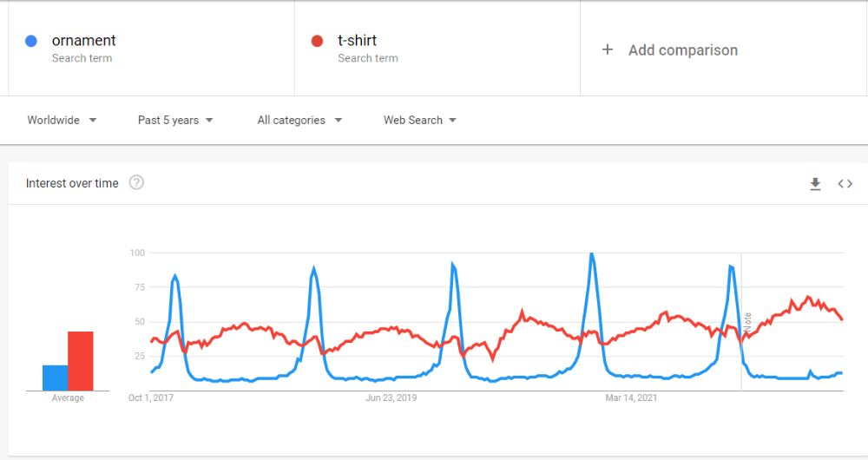This screenshot has height=460, width=868.
Task: Click the red Average bar
Action: (x=81, y=361)
